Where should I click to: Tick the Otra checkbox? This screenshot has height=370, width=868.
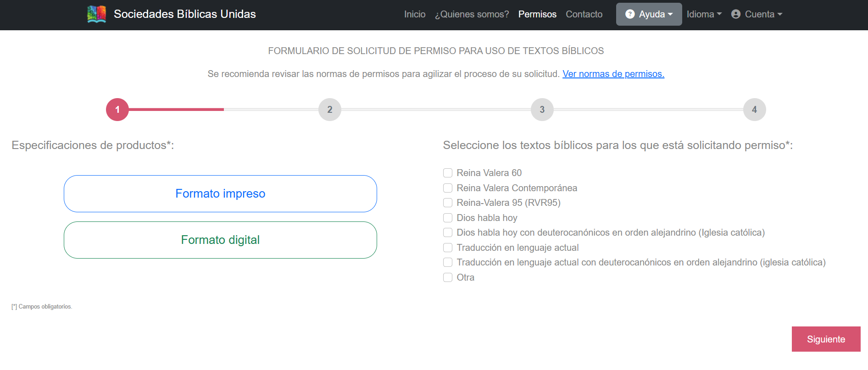pos(448,277)
